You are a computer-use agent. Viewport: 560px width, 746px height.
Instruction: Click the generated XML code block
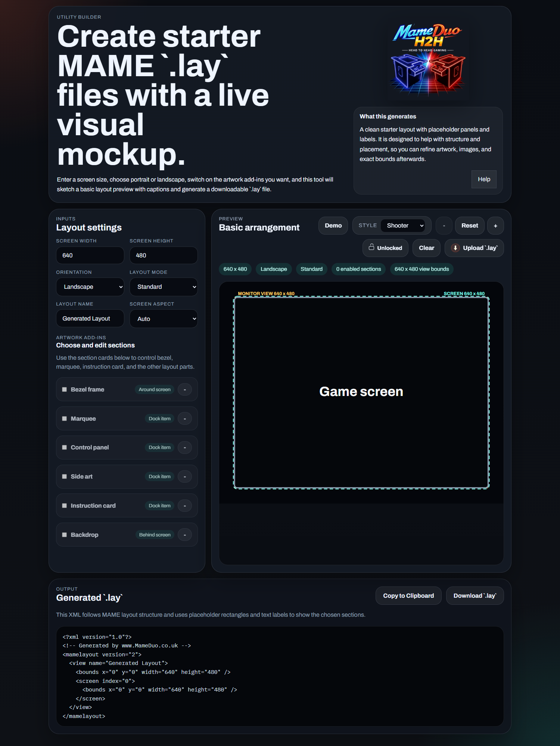pos(280,677)
